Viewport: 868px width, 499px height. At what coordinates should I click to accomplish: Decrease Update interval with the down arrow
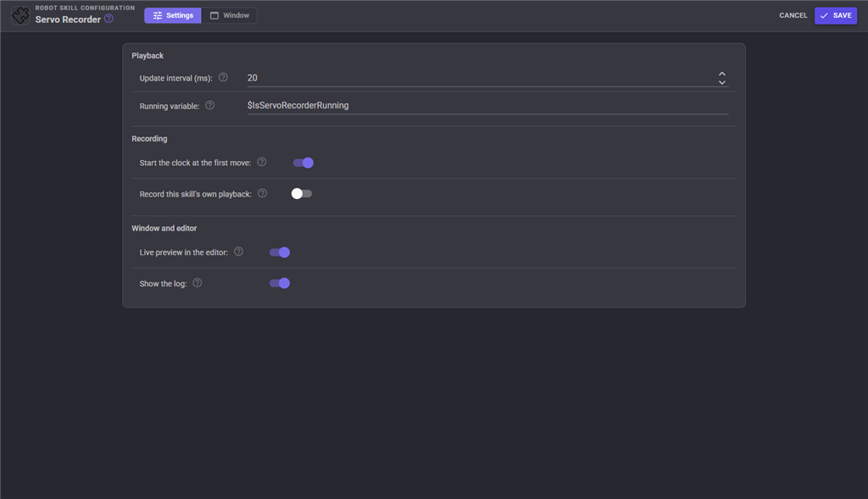722,82
